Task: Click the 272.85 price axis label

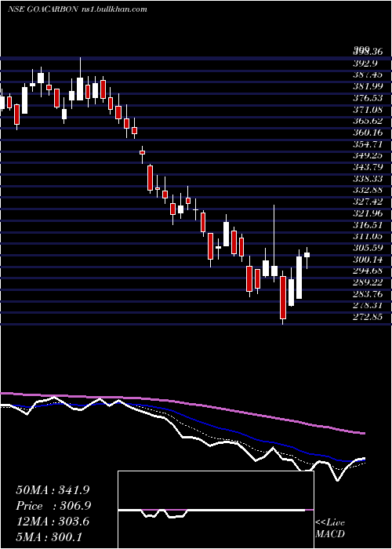Action: [367, 318]
